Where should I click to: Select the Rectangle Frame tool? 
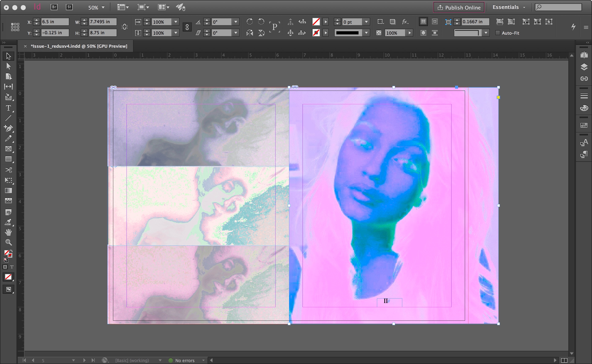click(8, 149)
